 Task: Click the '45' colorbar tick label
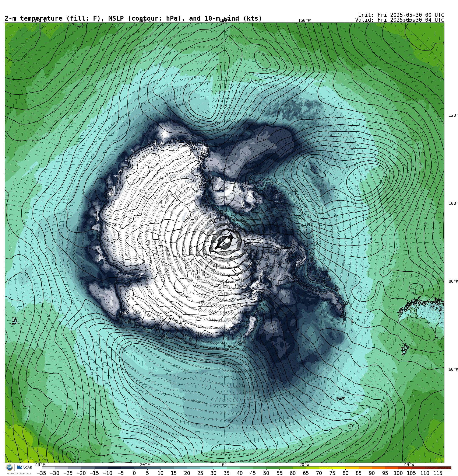pos(253,473)
